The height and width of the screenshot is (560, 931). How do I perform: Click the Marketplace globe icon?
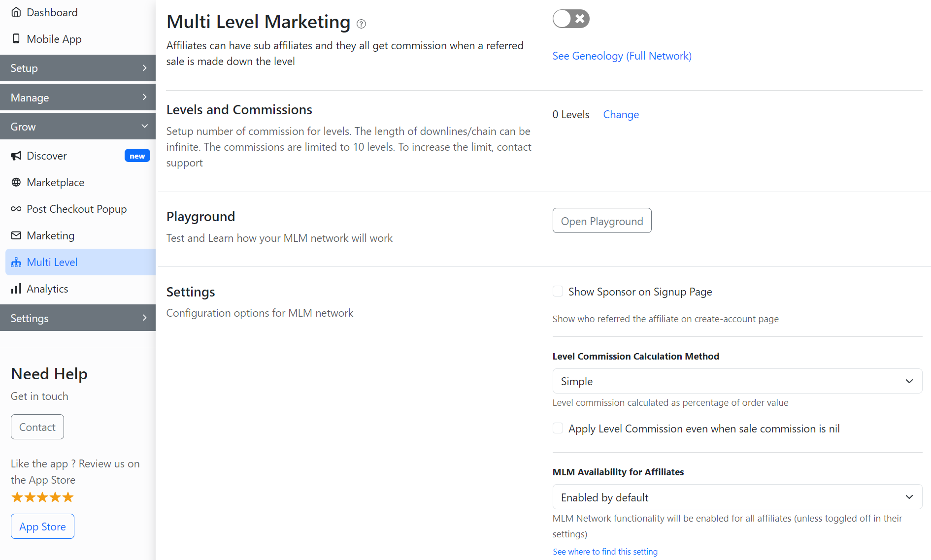(x=16, y=182)
